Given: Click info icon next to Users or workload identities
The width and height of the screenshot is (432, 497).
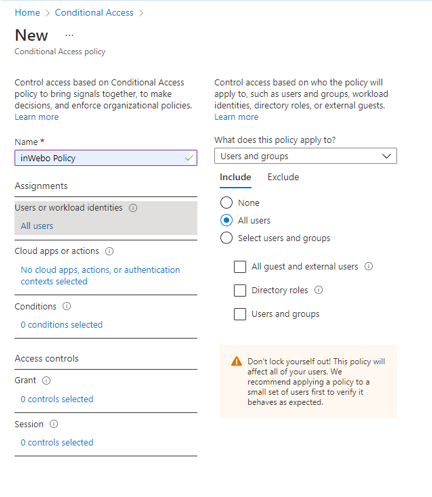Looking at the screenshot, I should click(x=133, y=208).
